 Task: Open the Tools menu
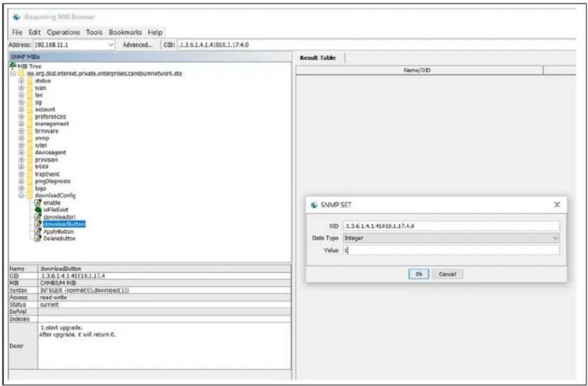[94, 32]
